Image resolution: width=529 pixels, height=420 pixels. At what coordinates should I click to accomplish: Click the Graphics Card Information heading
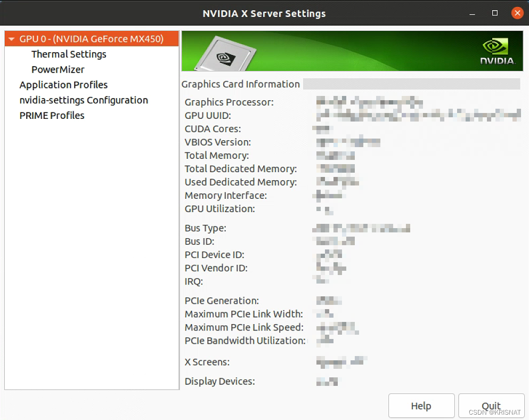241,84
